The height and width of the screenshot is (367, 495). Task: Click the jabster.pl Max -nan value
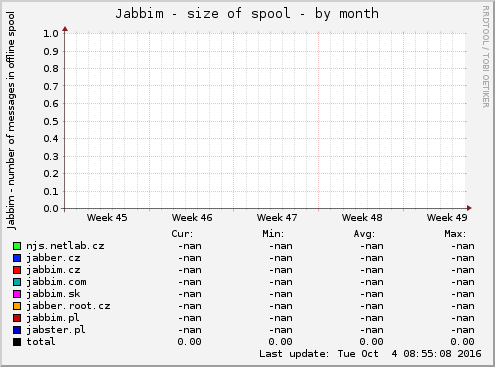coord(463,330)
